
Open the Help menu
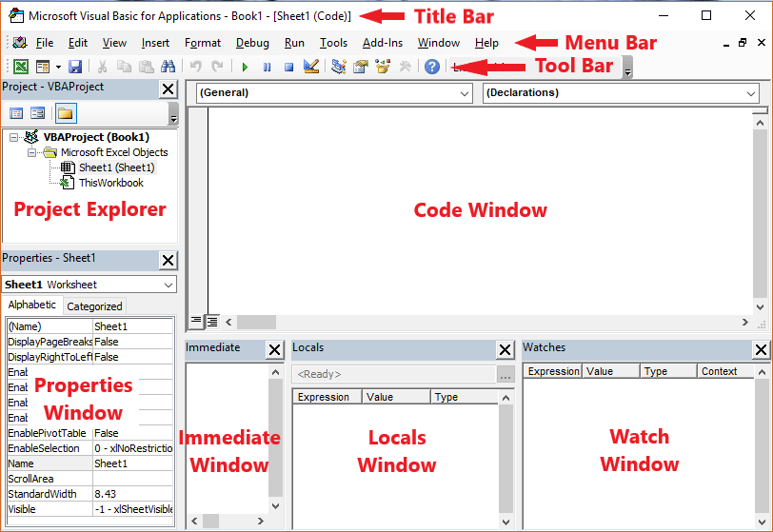[486, 43]
